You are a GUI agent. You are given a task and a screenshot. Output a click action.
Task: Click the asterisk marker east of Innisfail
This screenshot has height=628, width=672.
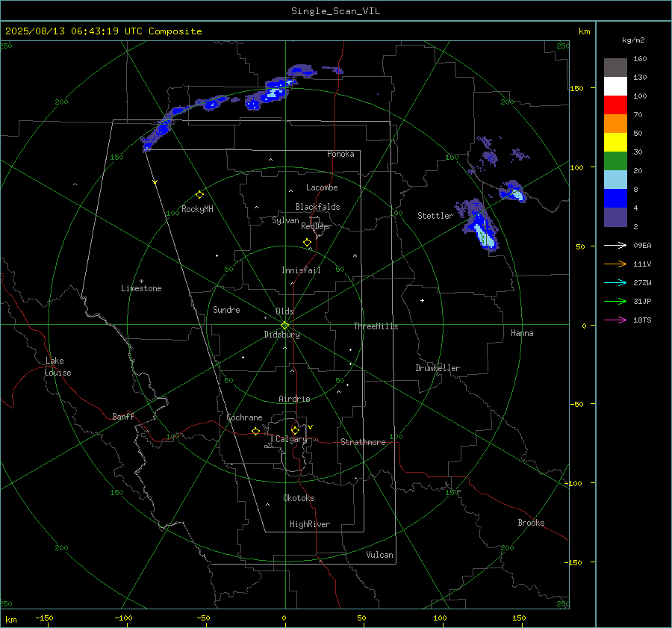(355, 256)
